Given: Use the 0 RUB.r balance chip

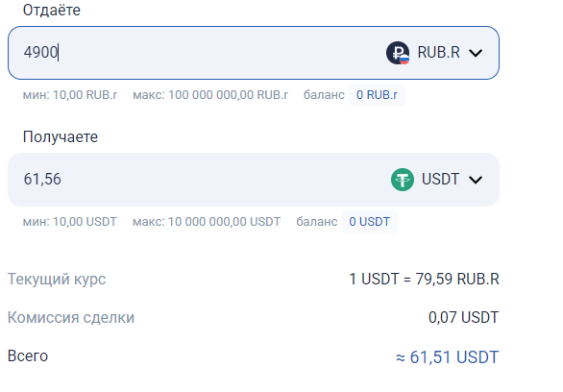Looking at the screenshot, I should tap(377, 95).
